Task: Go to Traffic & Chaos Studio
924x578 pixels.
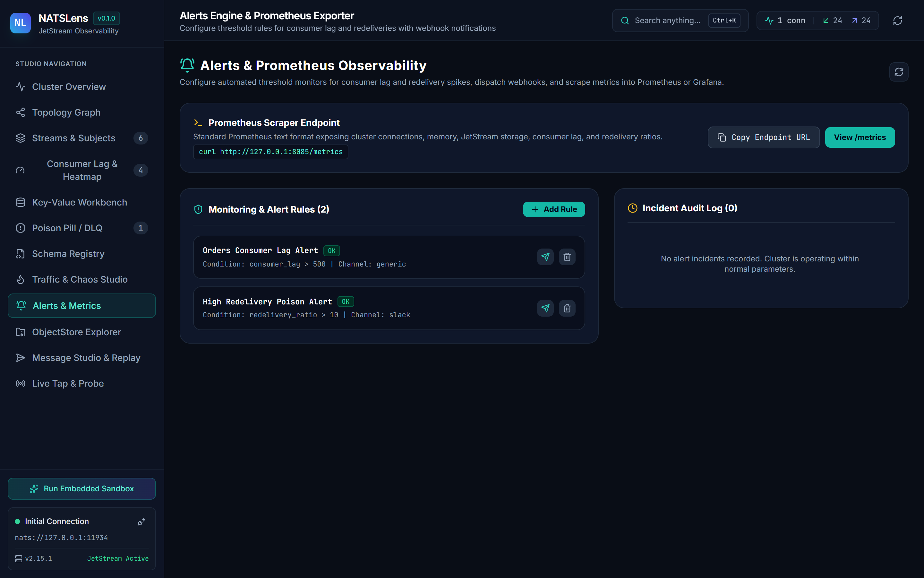Action: click(x=82, y=279)
